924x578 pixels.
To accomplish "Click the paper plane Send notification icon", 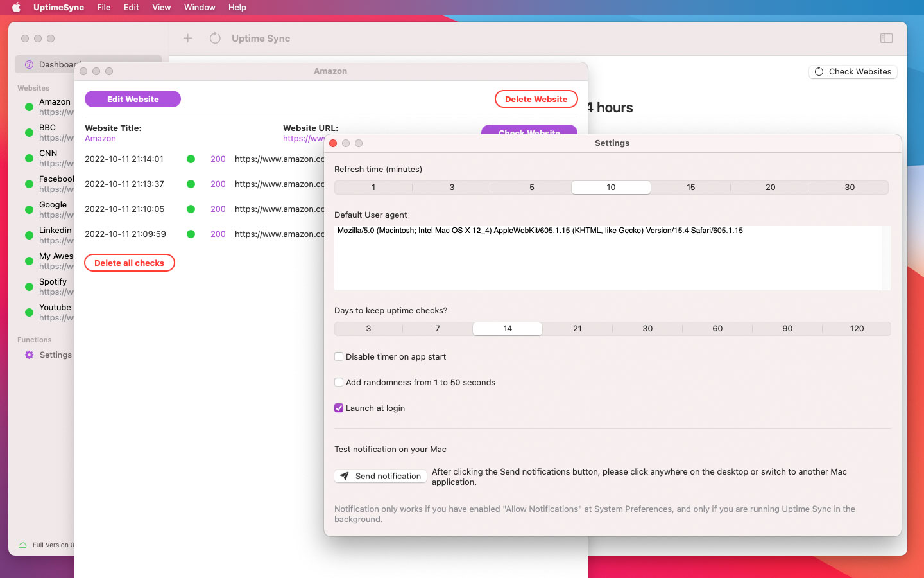I will (x=345, y=476).
